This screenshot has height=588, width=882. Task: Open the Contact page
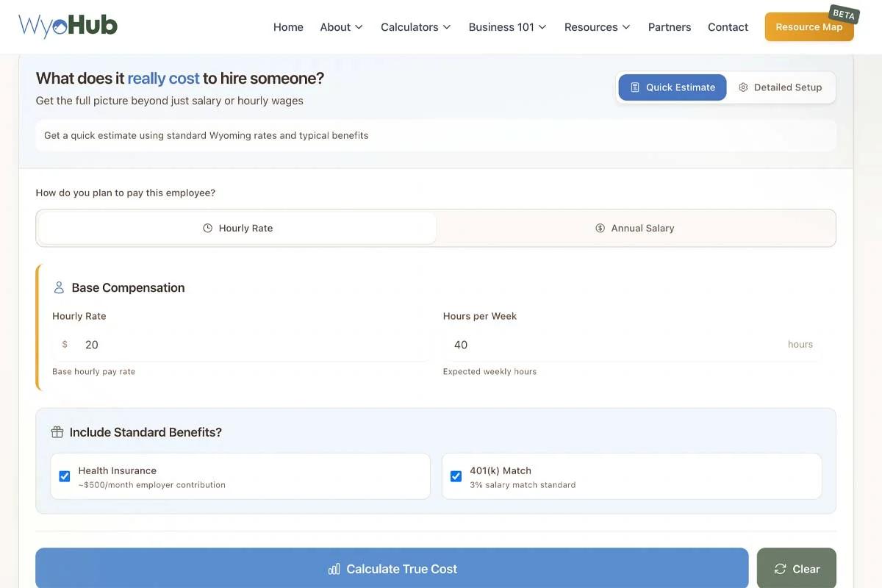point(728,27)
